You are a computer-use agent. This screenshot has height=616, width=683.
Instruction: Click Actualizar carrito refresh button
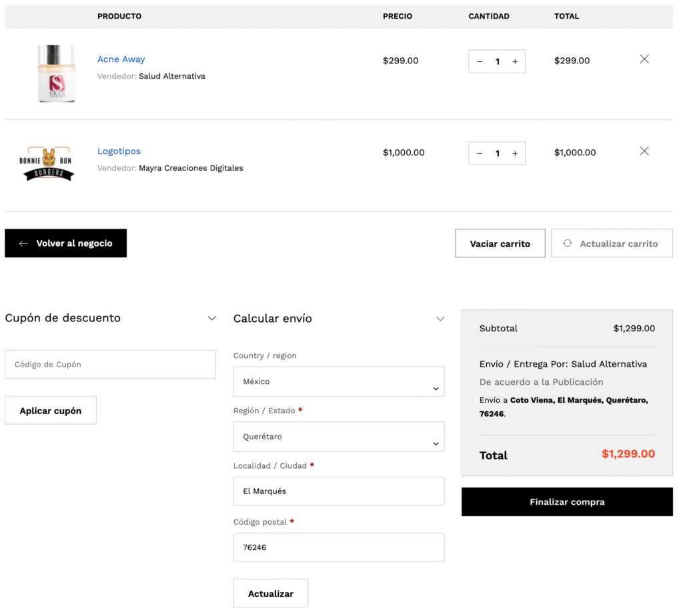[612, 243]
